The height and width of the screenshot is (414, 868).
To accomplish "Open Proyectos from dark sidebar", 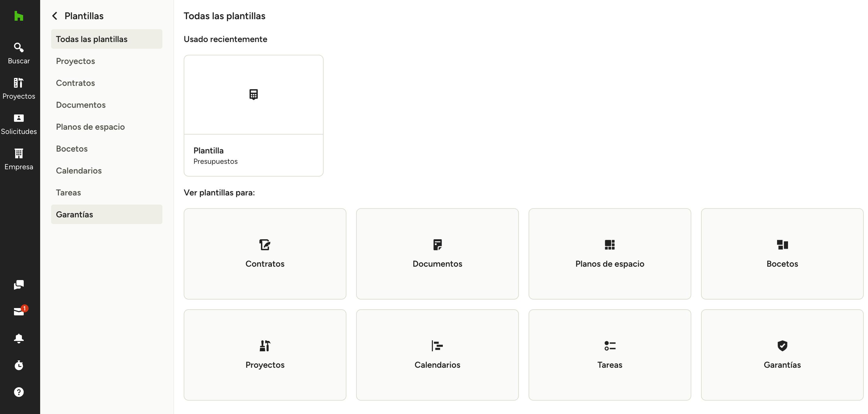I will click(19, 89).
